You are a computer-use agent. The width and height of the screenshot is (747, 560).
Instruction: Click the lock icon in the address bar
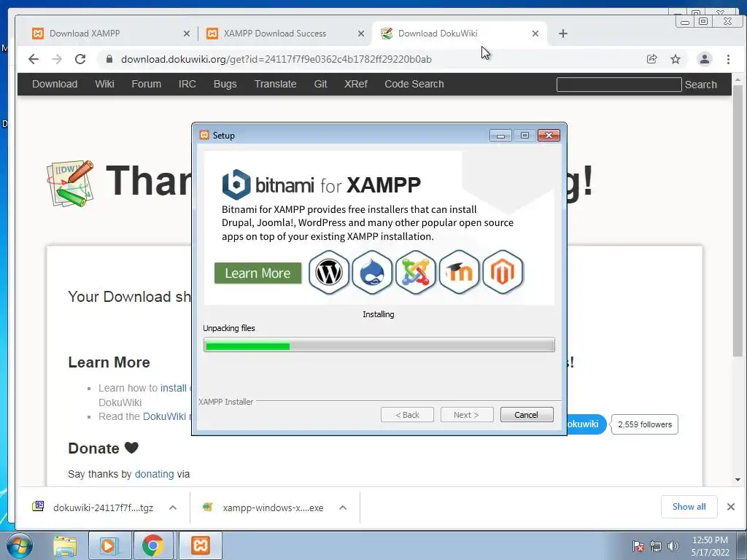109,59
